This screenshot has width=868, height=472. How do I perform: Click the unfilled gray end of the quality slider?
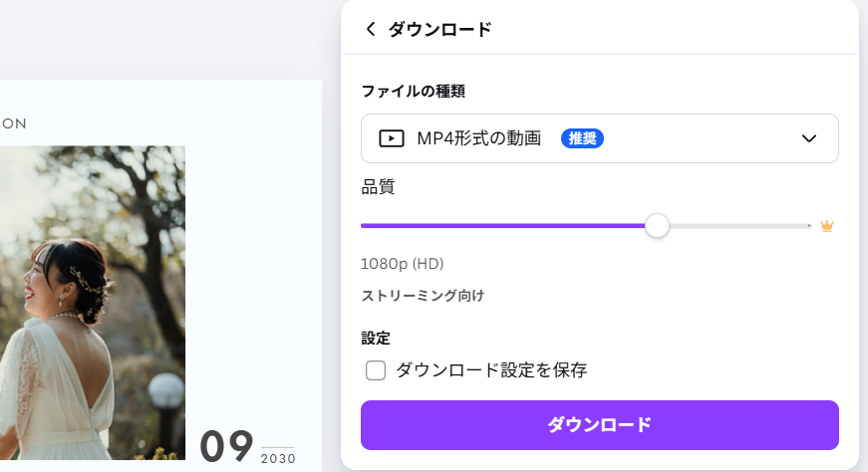coord(737,226)
